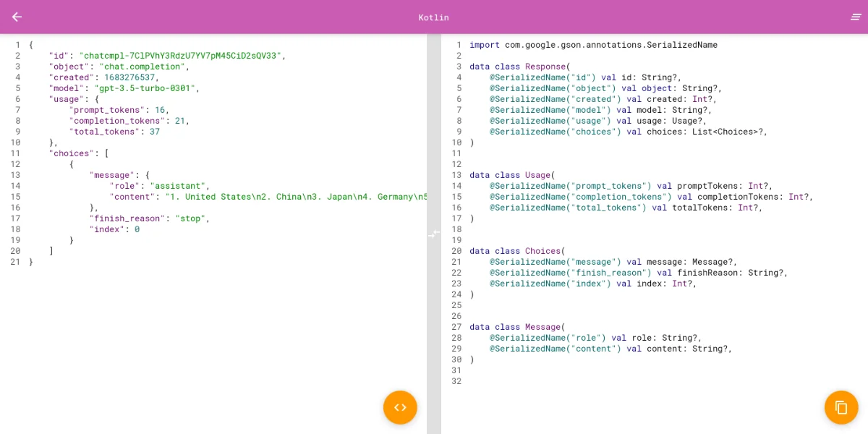Open the overflow menu icon top right

click(x=856, y=17)
